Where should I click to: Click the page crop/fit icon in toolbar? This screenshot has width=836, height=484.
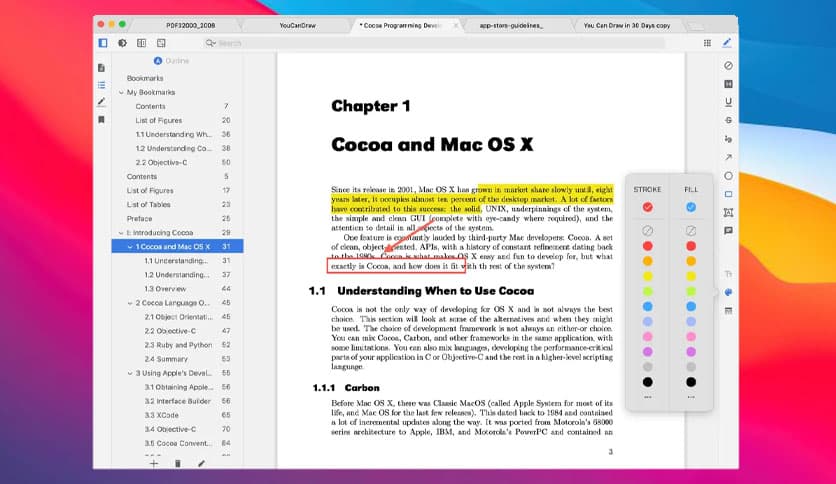(161, 43)
